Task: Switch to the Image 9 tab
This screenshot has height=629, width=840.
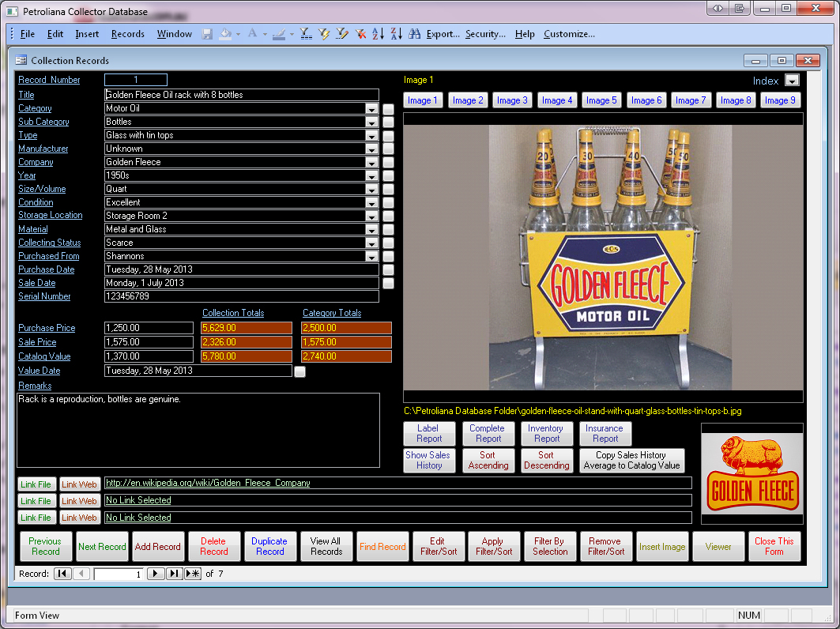Action: click(780, 100)
